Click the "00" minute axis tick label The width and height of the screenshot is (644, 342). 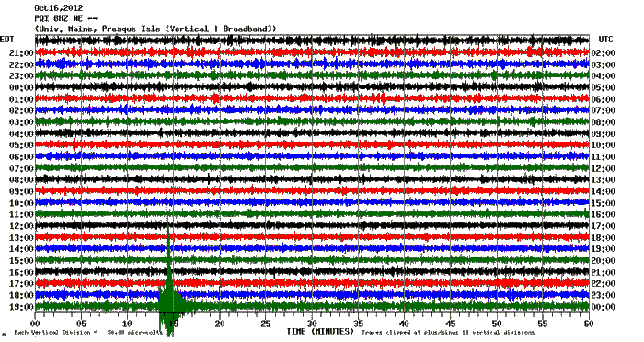click(x=35, y=324)
